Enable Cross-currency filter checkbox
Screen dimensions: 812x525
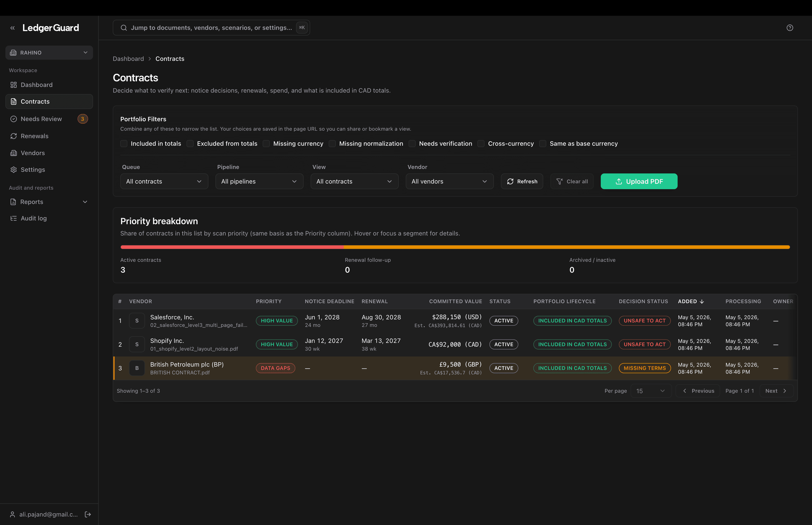tap(481, 144)
